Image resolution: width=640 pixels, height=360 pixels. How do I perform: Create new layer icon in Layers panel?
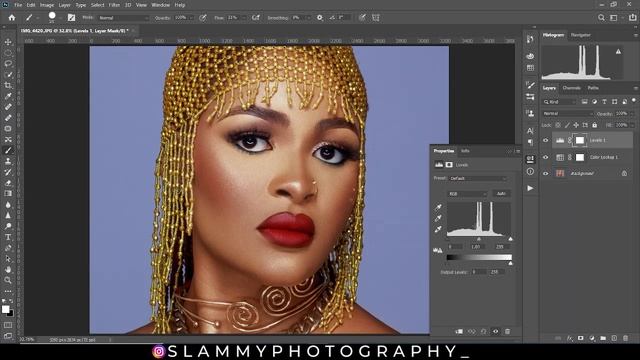(x=614, y=338)
